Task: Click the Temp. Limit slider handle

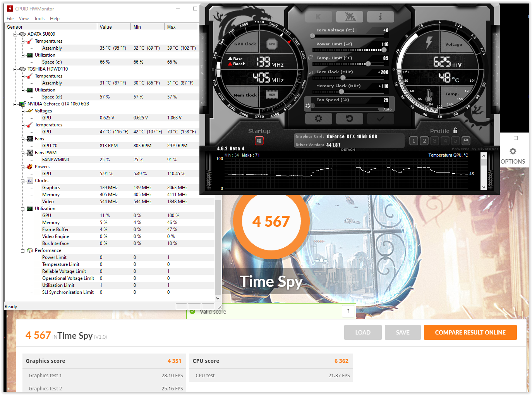Action: click(368, 64)
